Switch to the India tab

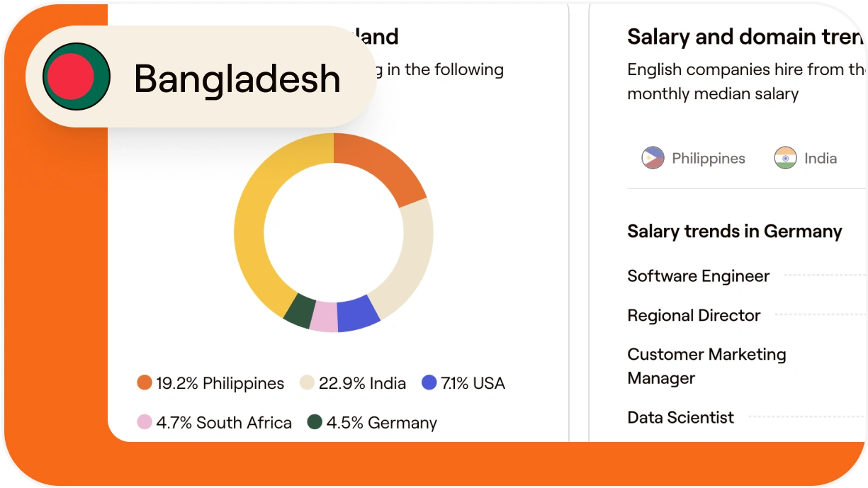click(x=820, y=159)
